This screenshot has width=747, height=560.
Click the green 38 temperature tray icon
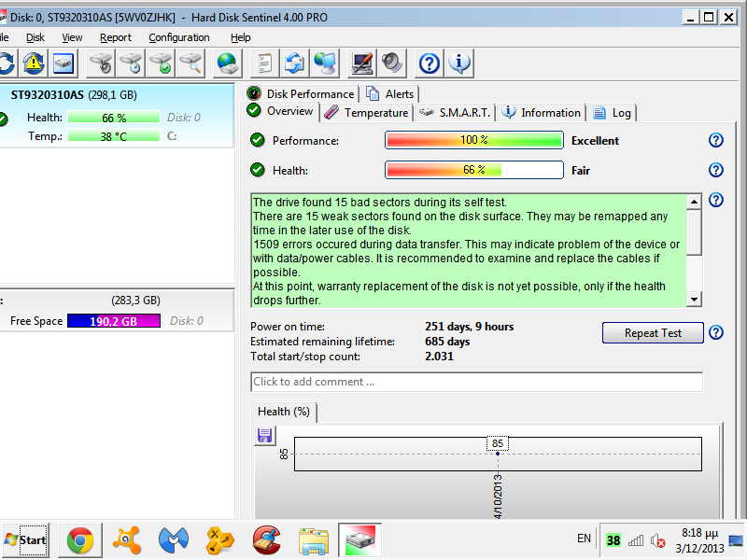click(613, 540)
